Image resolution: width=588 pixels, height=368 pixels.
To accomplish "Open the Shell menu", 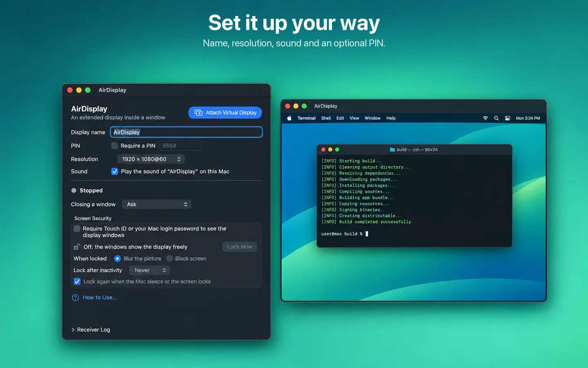I will click(326, 118).
